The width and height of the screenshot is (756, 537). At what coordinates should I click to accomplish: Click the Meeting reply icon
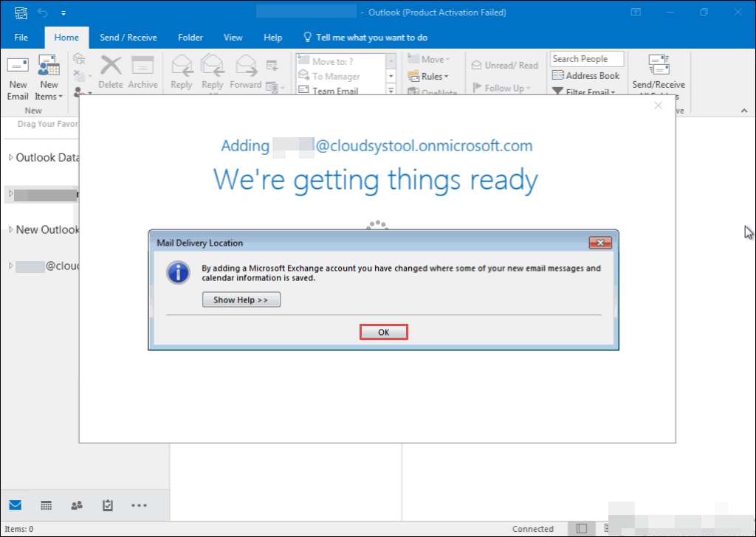[272, 66]
